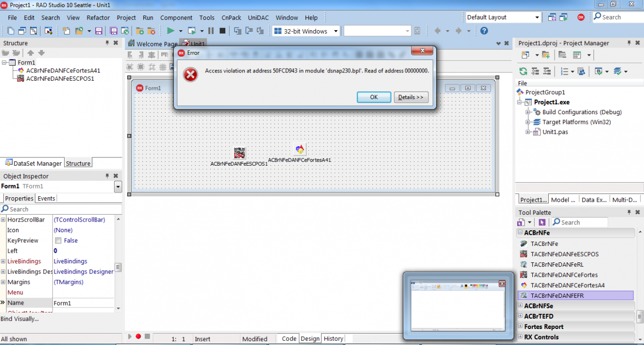Click OK in the Error dialog
Screen dimensions: 644x345
(374, 97)
